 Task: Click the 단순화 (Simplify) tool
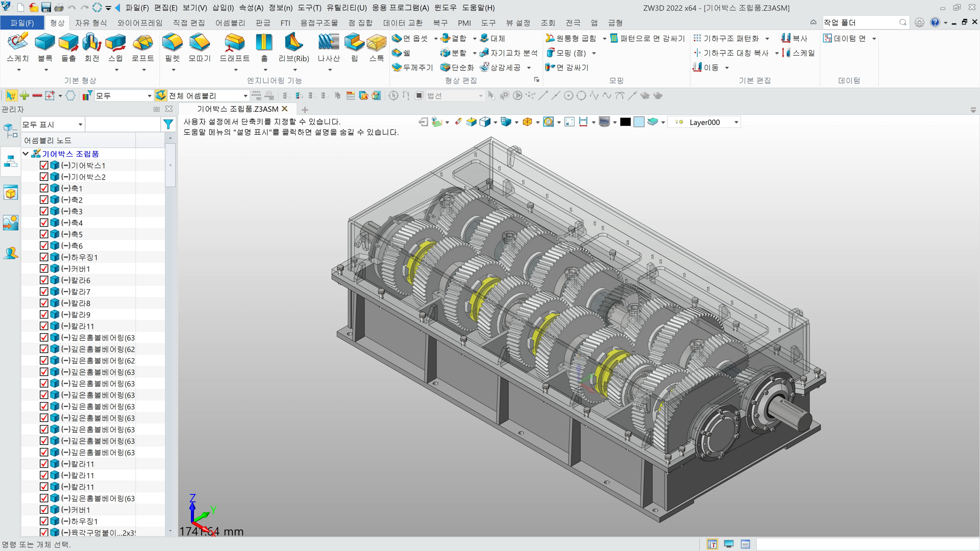(x=457, y=67)
